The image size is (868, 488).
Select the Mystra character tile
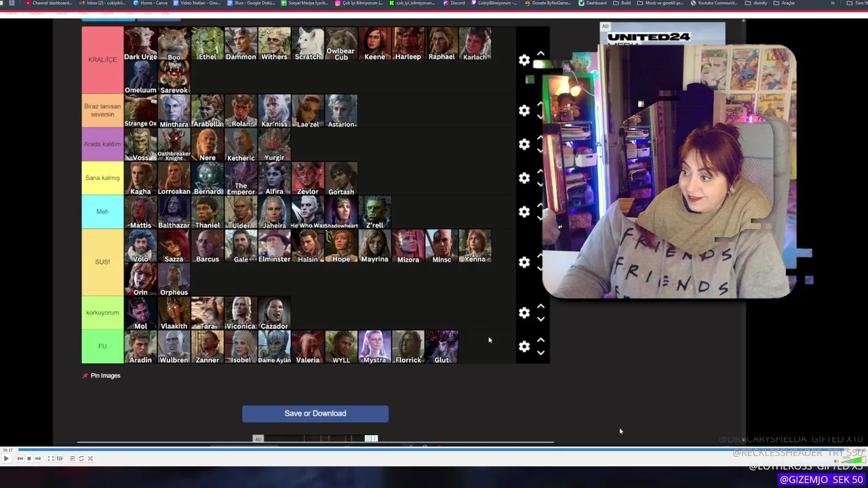(374, 347)
